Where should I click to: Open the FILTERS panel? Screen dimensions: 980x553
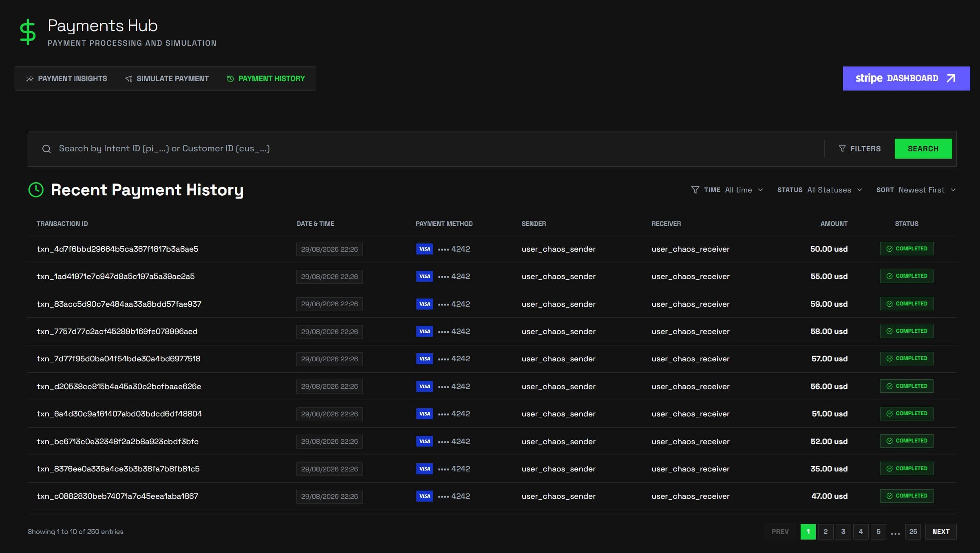(860, 149)
